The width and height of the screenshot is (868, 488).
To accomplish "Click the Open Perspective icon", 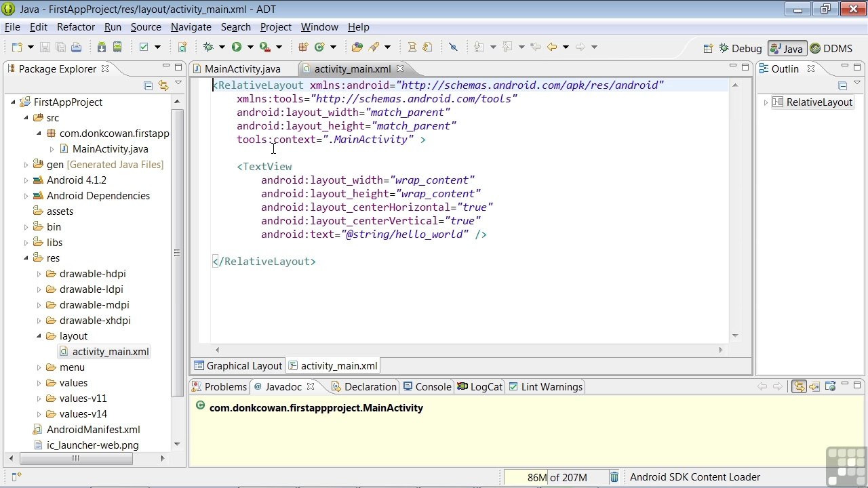I will (708, 48).
